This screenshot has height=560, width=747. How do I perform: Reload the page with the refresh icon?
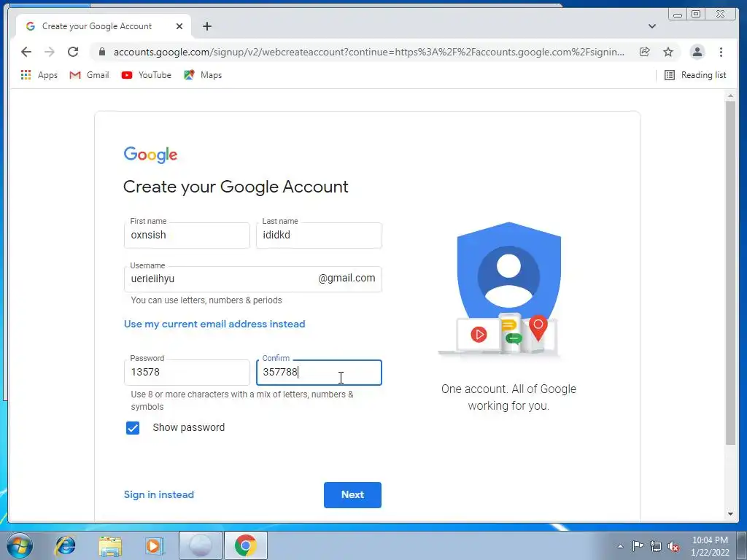point(73,52)
